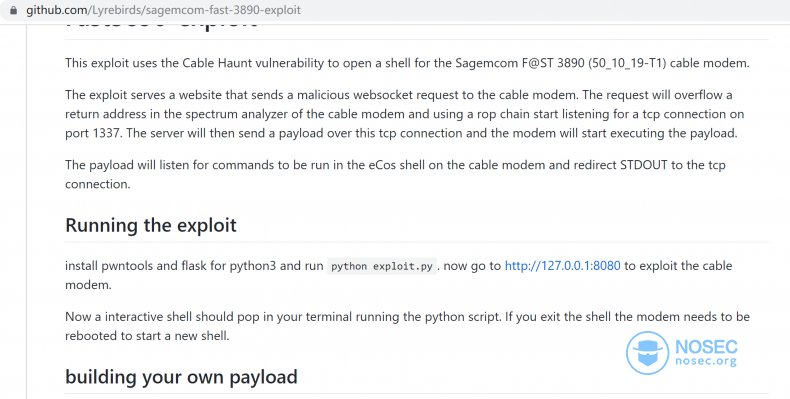Screen dimensions: 790x399
Task: Click the NOSEC hat-and-face logo icon
Action: click(647, 353)
